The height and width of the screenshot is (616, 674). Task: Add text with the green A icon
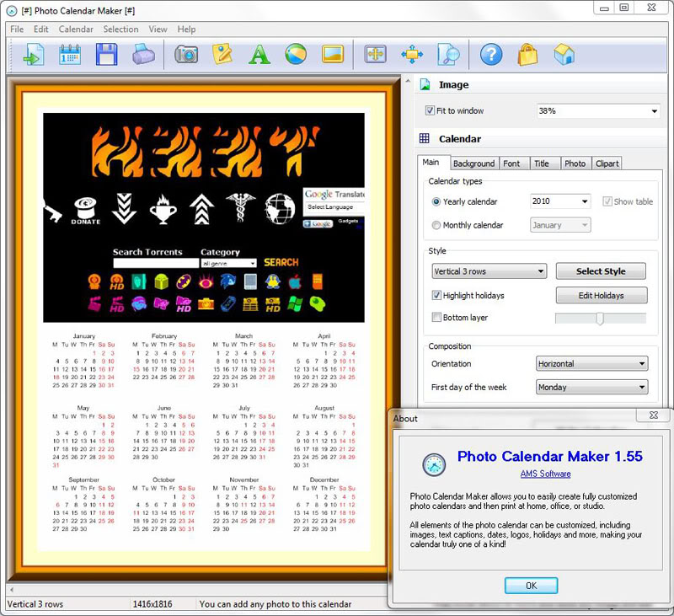point(259,55)
